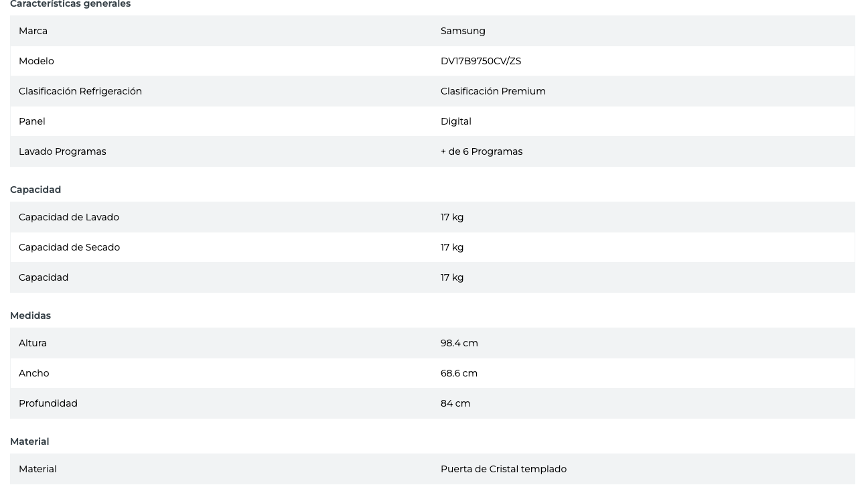
Task: Click the Samsung brand value
Action: [x=463, y=31]
